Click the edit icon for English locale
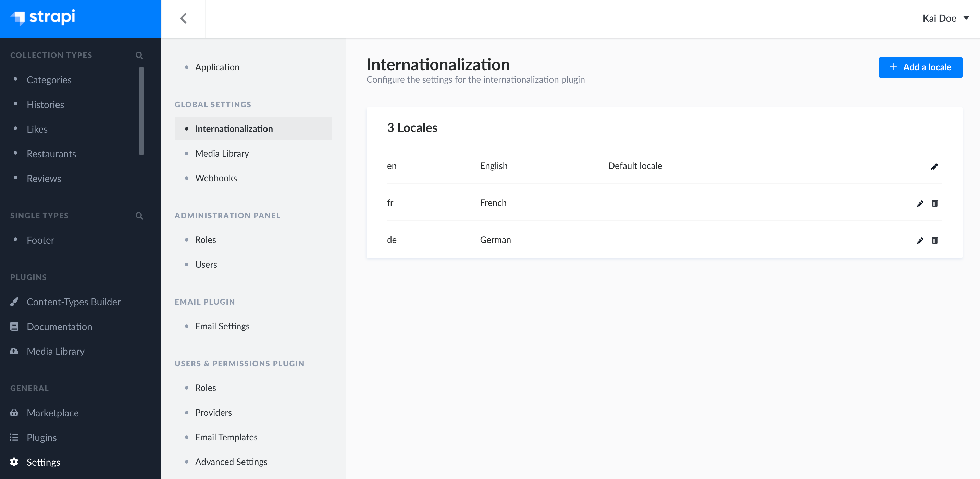 tap(935, 166)
